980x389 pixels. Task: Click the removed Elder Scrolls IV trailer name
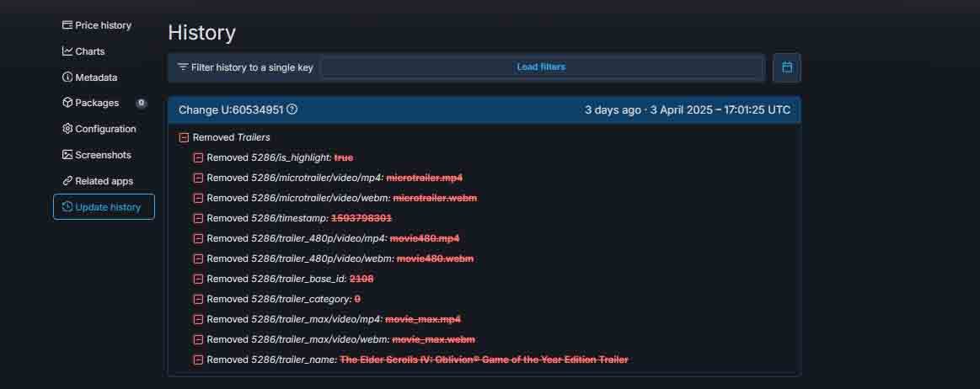(x=484, y=360)
